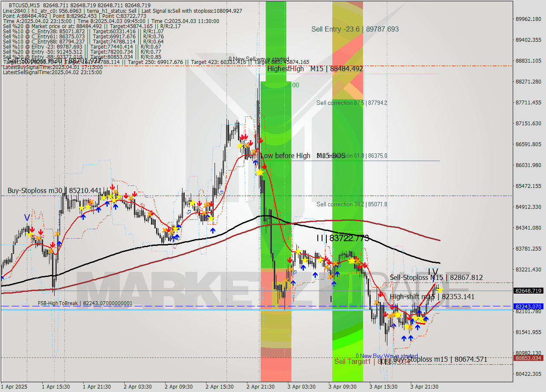Click the yellow star signal beside High-shift m15 label
This screenshot has width=546, height=392.
click(x=440, y=291)
